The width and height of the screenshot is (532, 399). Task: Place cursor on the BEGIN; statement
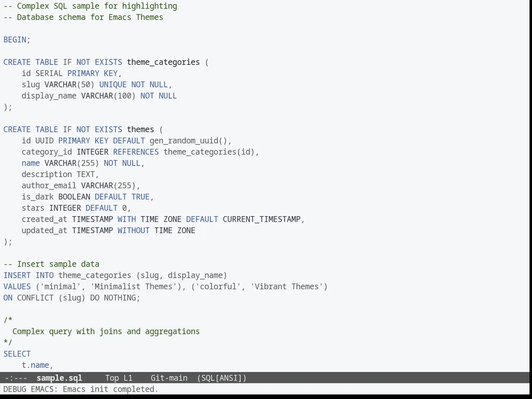pyautogui.click(x=17, y=39)
